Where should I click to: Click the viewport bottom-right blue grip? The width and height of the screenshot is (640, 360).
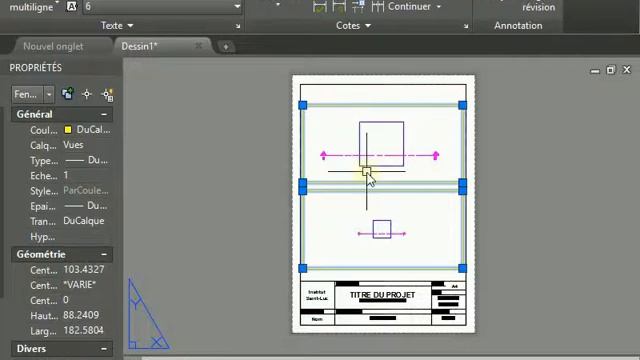pyautogui.click(x=462, y=268)
